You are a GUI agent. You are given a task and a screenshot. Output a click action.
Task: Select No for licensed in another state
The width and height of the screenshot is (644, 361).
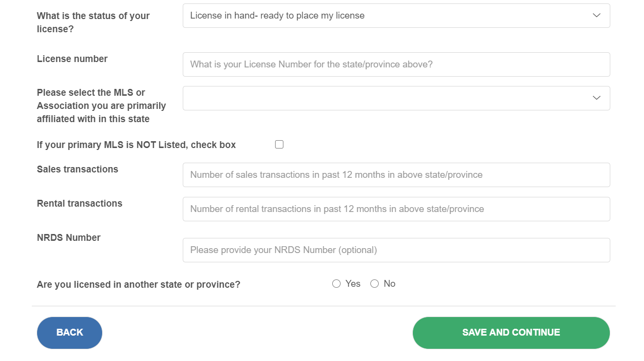pyautogui.click(x=374, y=284)
